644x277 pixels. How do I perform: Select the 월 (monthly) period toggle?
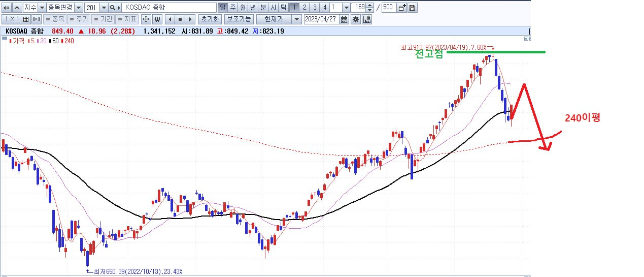(243, 8)
